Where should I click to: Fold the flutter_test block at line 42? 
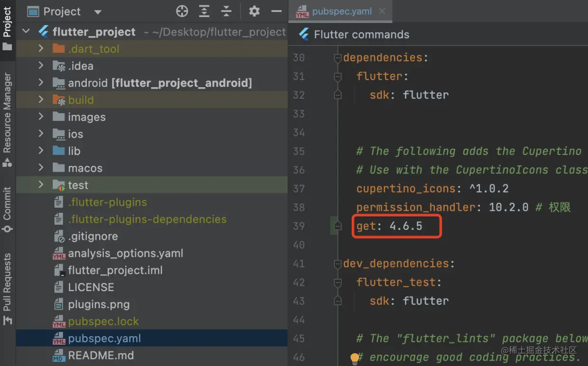click(338, 283)
